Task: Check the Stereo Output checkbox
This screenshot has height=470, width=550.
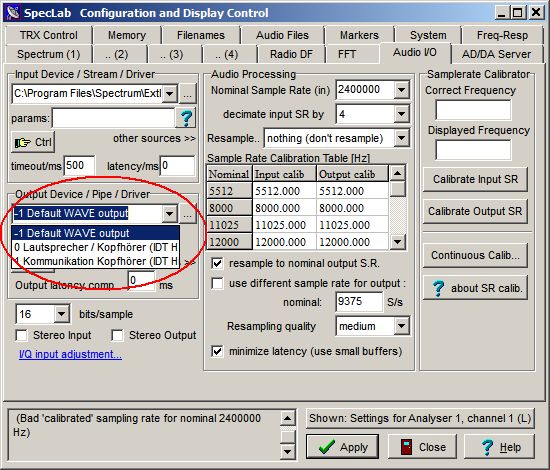Action: 117,335
